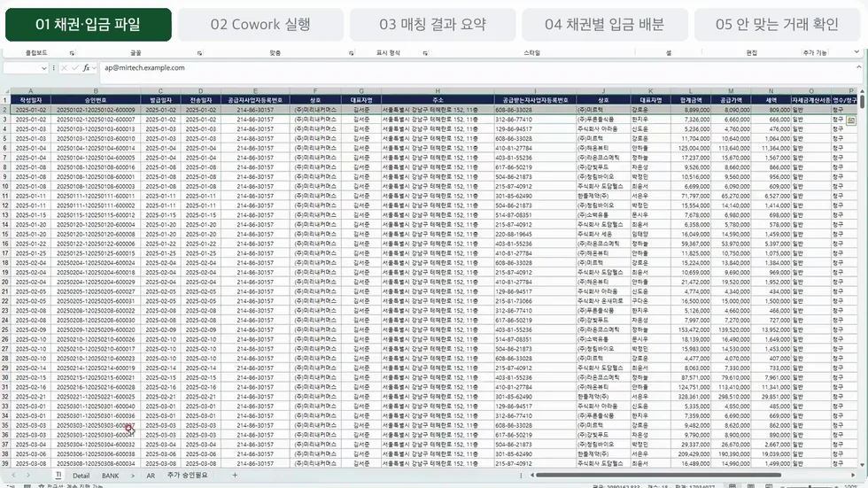Click the 상호 cell 한틀제약(주) in row 11
868x488 pixels.
click(603, 196)
